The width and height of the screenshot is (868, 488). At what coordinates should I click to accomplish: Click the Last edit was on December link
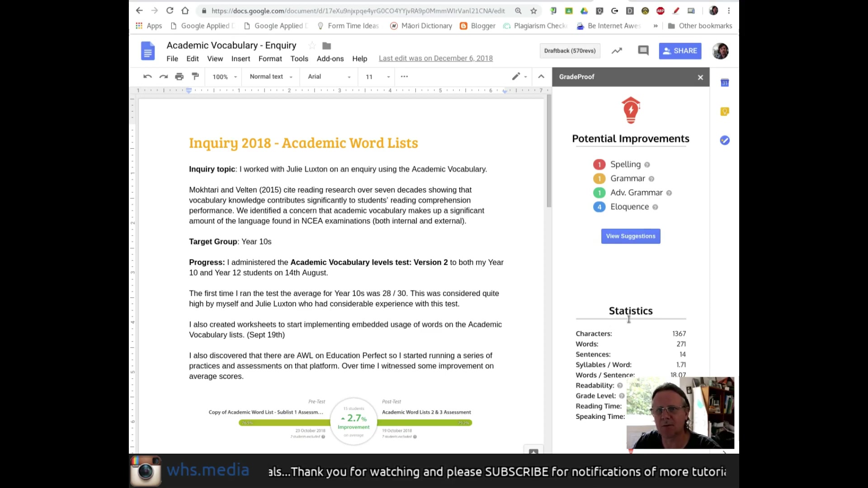tap(435, 58)
